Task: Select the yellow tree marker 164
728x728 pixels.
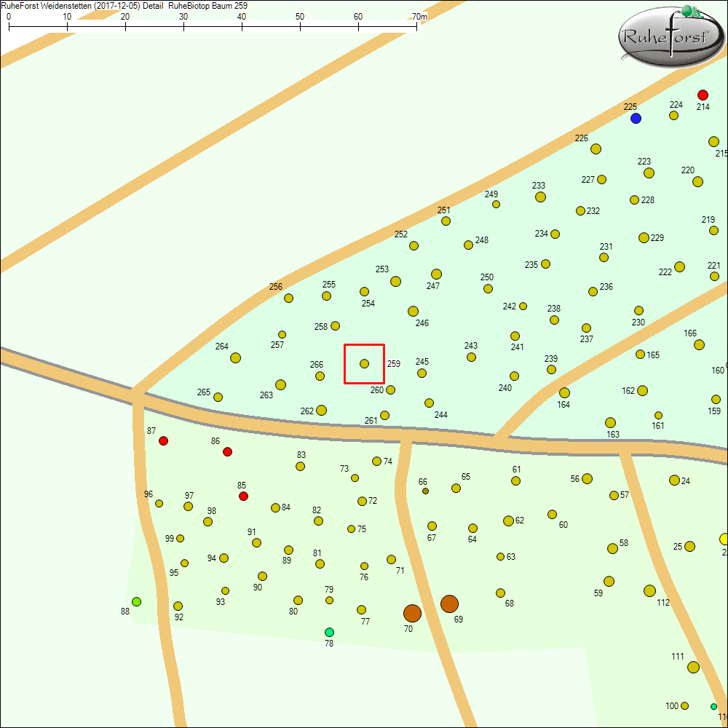Action: tap(564, 392)
